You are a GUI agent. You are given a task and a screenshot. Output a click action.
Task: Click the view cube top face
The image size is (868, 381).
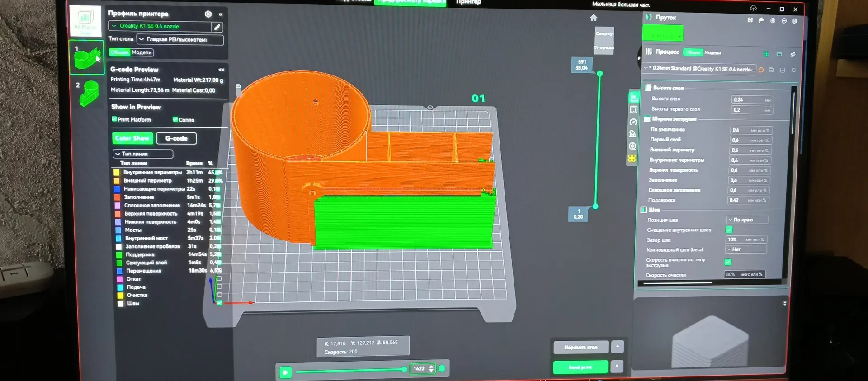[604, 33]
